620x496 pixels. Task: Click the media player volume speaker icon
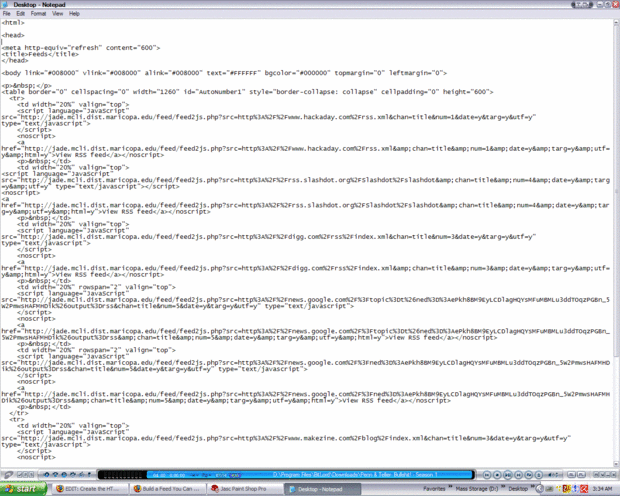coord(552,475)
